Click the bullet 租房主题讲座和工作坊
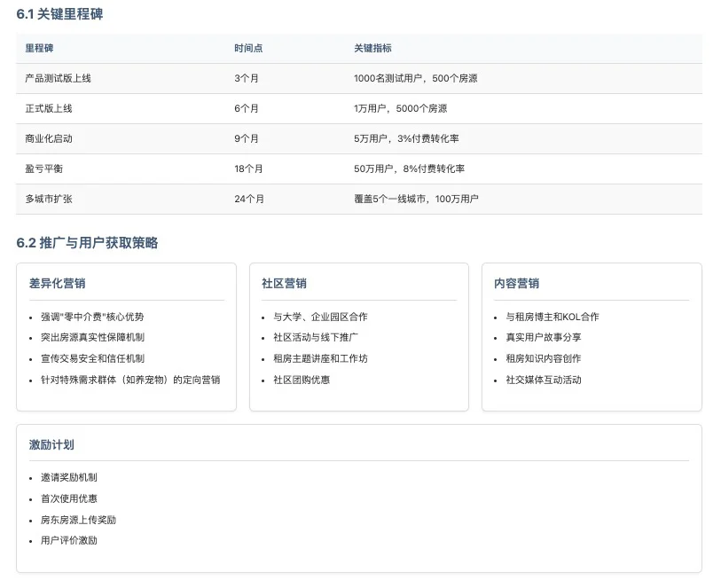The width and height of the screenshot is (721, 588). pyautogui.click(x=320, y=358)
